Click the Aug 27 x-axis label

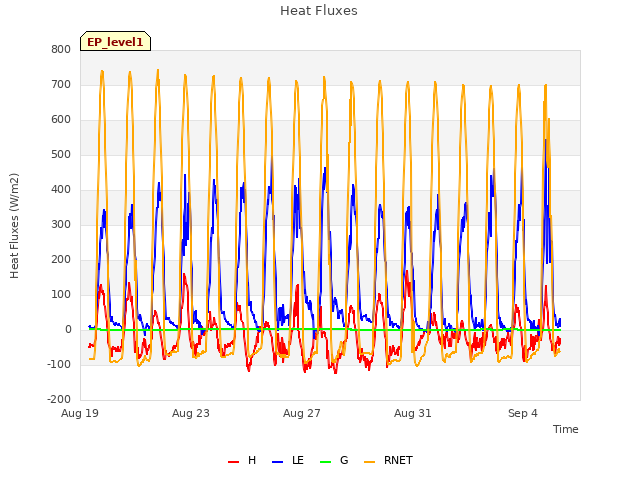(x=302, y=413)
